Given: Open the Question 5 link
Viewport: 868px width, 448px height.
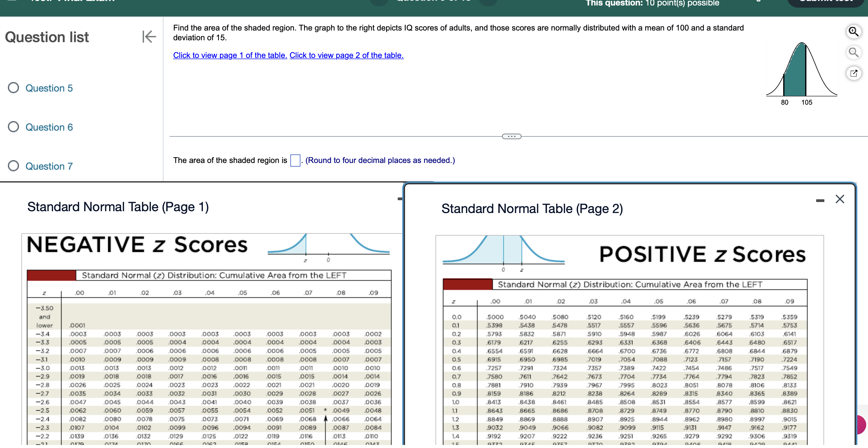Looking at the screenshot, I should (x=49, y=89).
